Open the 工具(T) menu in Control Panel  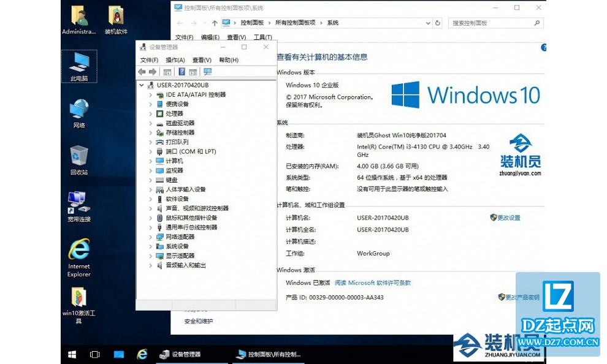[262, 37]
